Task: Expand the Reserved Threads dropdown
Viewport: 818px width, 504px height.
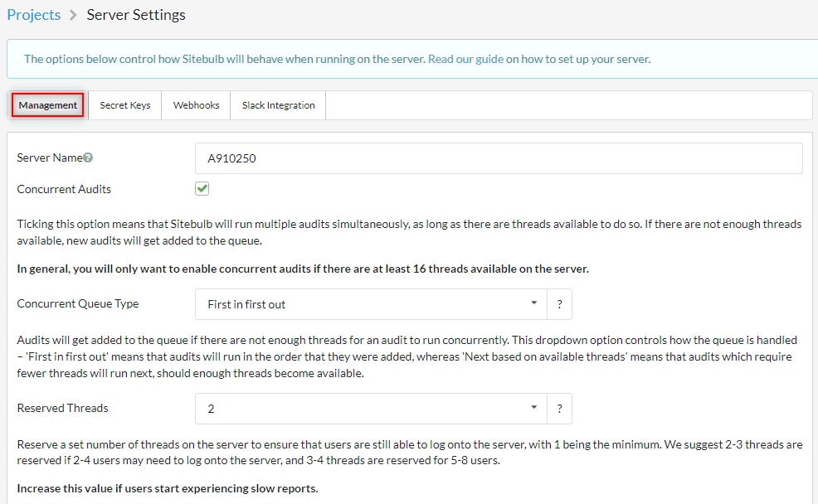Action: tap(371, 409)
